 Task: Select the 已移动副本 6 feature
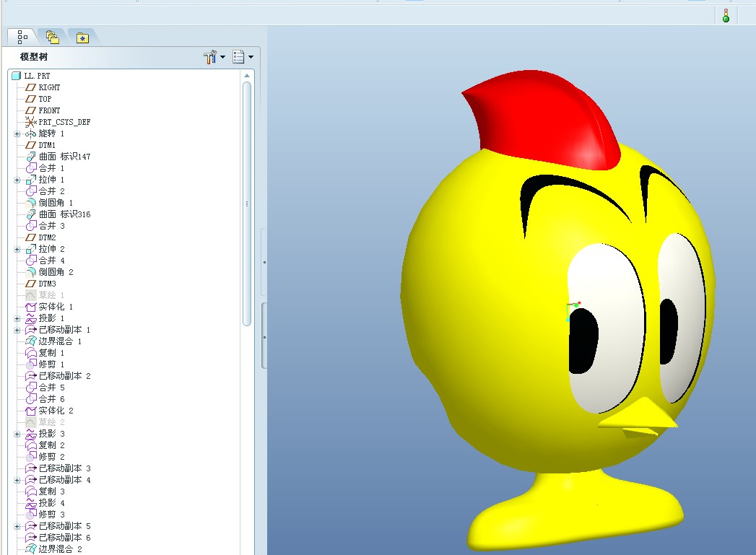coord(58,538)
